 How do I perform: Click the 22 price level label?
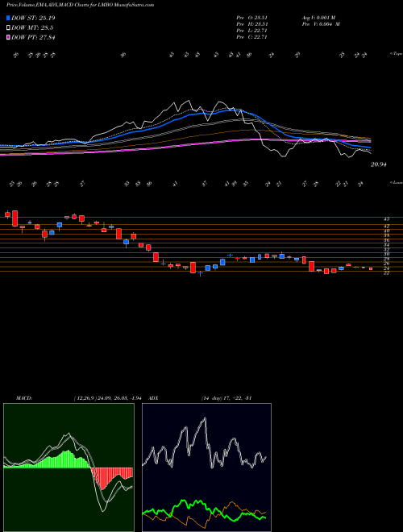point(386,272)
